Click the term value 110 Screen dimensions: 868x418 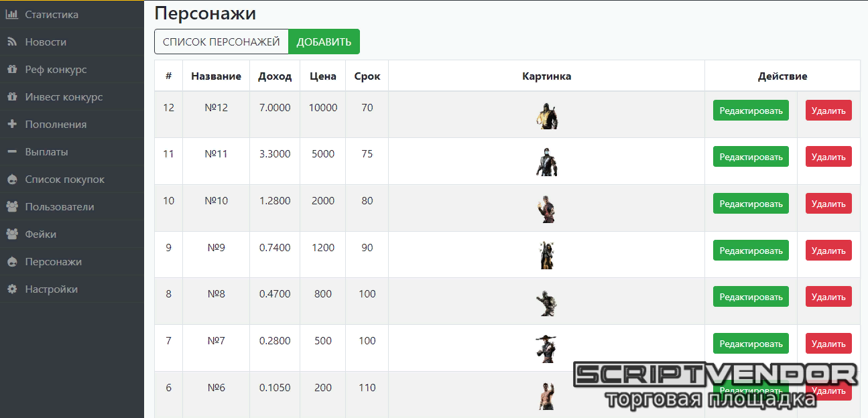[x=367, y=387]
